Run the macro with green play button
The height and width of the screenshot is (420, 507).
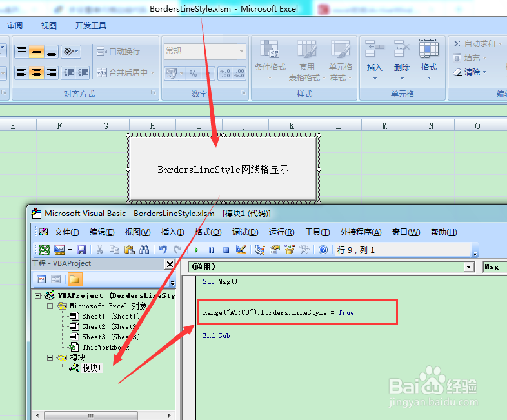tap(196, 250)
